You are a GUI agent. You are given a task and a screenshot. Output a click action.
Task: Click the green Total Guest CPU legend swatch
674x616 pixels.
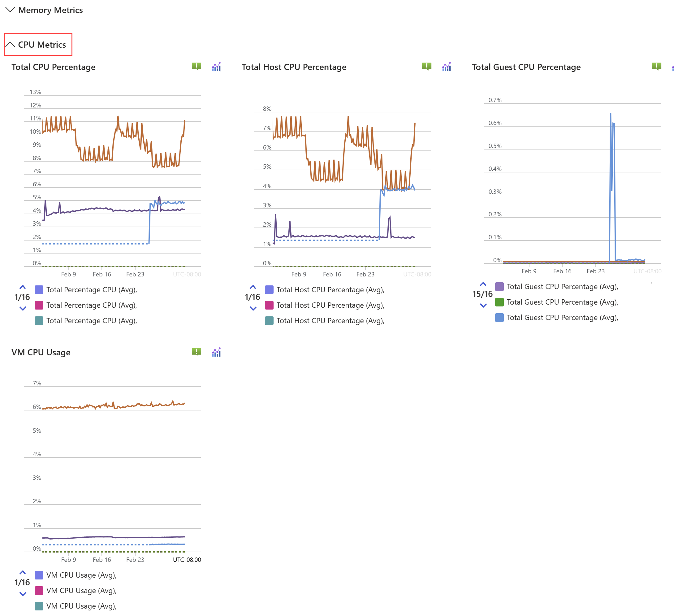coord(499,302)
